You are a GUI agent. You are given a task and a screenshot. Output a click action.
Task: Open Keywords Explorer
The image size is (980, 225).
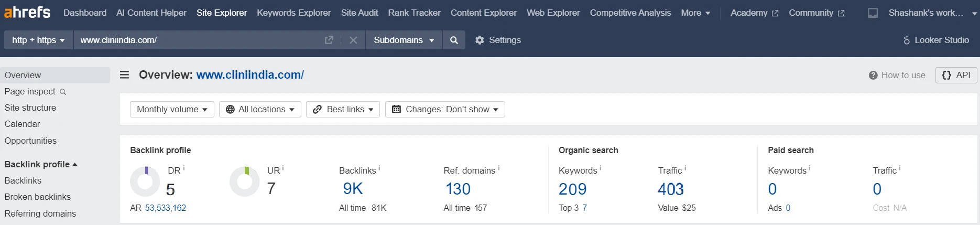(294, 13)
